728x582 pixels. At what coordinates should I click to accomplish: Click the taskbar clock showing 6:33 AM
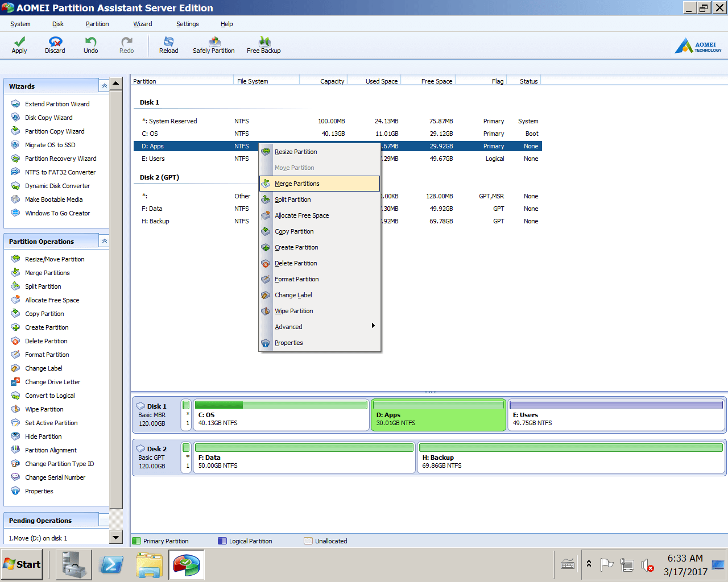(685, 565)
